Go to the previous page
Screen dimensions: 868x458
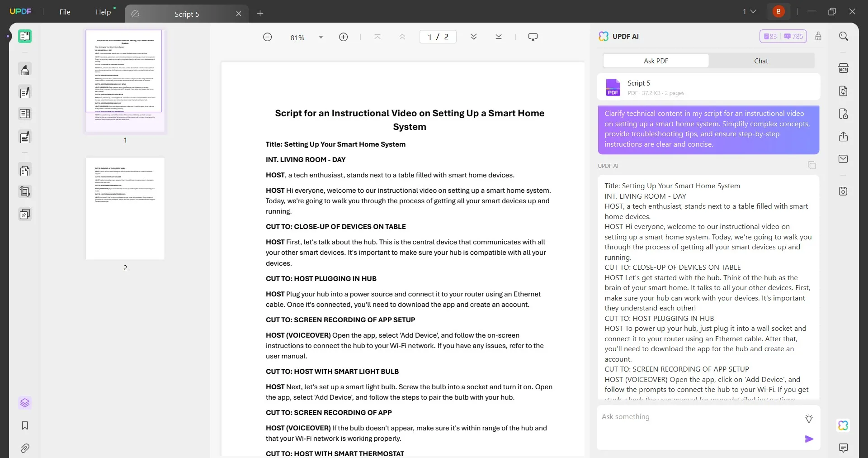402,37
